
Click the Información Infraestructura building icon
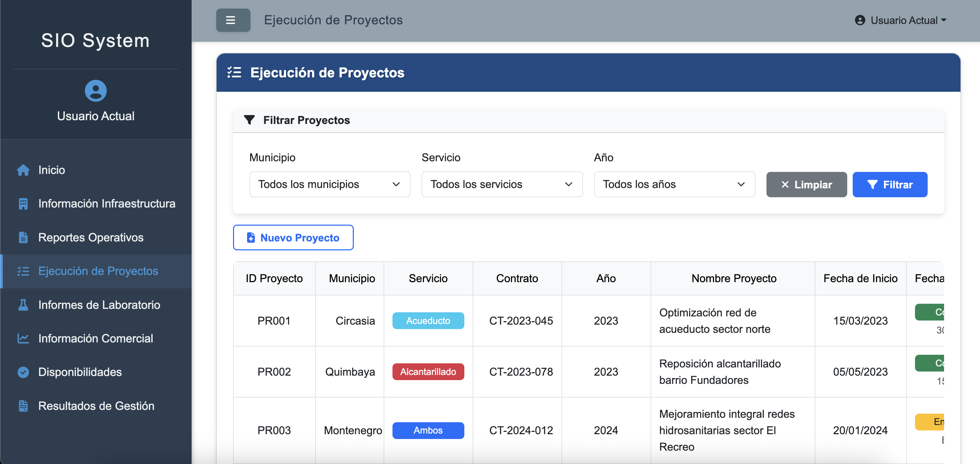tap(23, 204)
